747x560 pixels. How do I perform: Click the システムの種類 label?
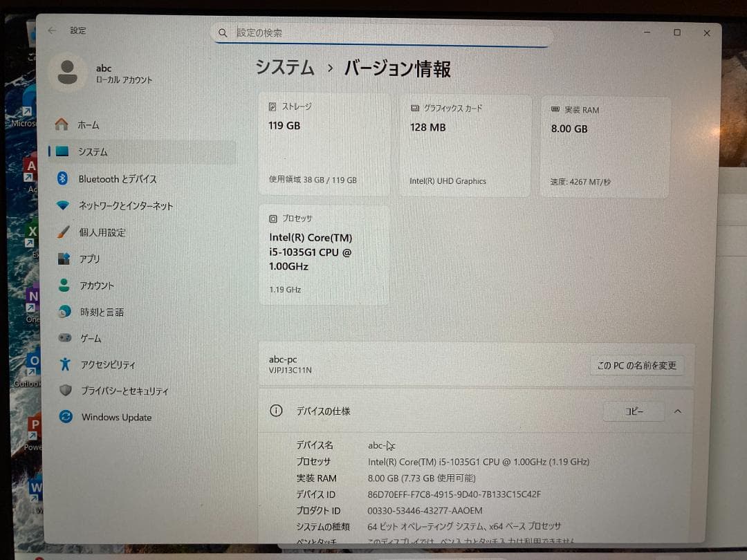point(323,527)
